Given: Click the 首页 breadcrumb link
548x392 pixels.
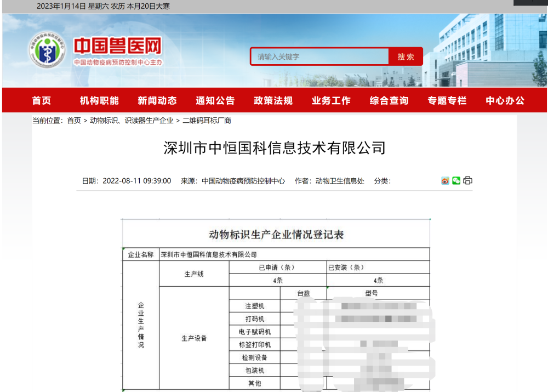Looking at the screenshot, I should (x=74, y=121).
